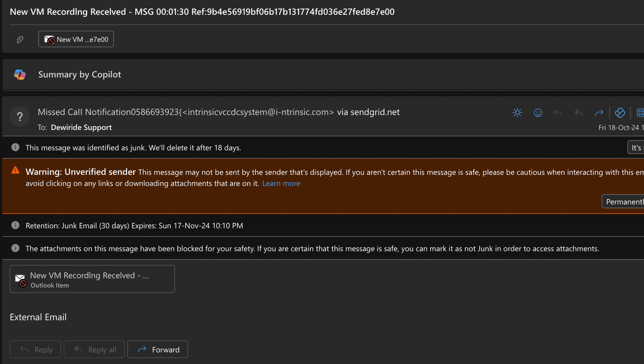Click the Copilot logo icon
This screenshot has width=644, height=364.
(20, 75)
